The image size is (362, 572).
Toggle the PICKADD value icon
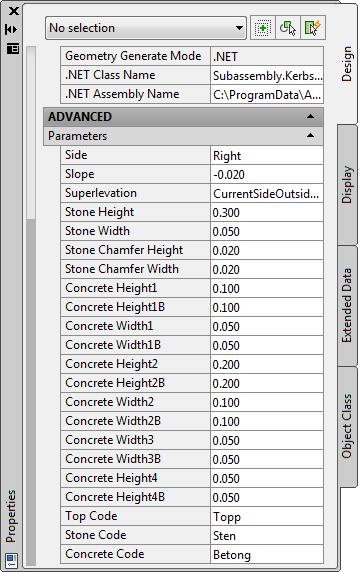pyautogui.click(x=263, y=28)
